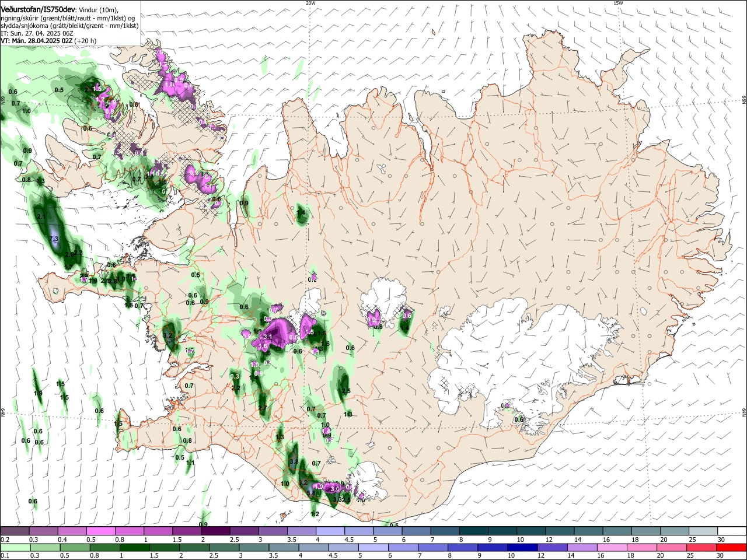Image resolution: width=747 pixels, height=560 pixels.
Task: Click the 0.2 label in the snow legend
Action: coord(5,540)
